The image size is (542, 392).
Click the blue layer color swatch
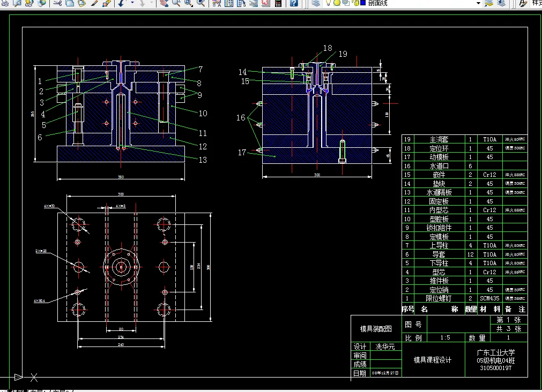pyautogui.click(x=363, y=3)
